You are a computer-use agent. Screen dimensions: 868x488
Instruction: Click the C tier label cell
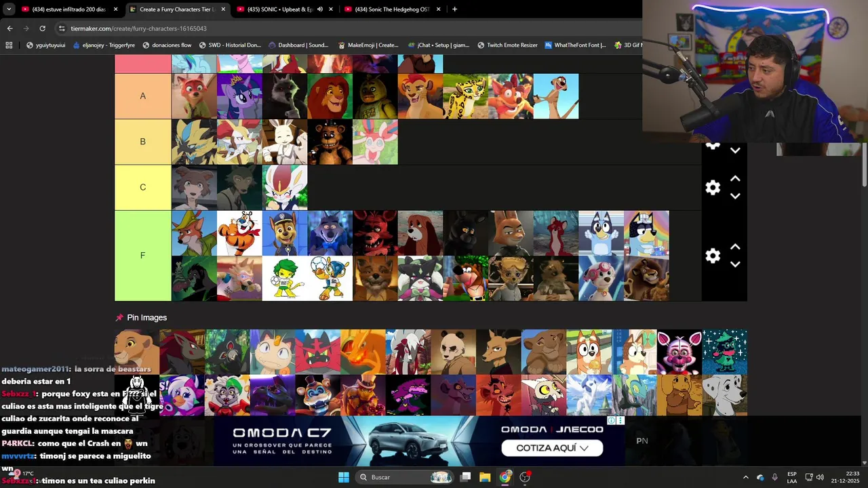[142, 187]
